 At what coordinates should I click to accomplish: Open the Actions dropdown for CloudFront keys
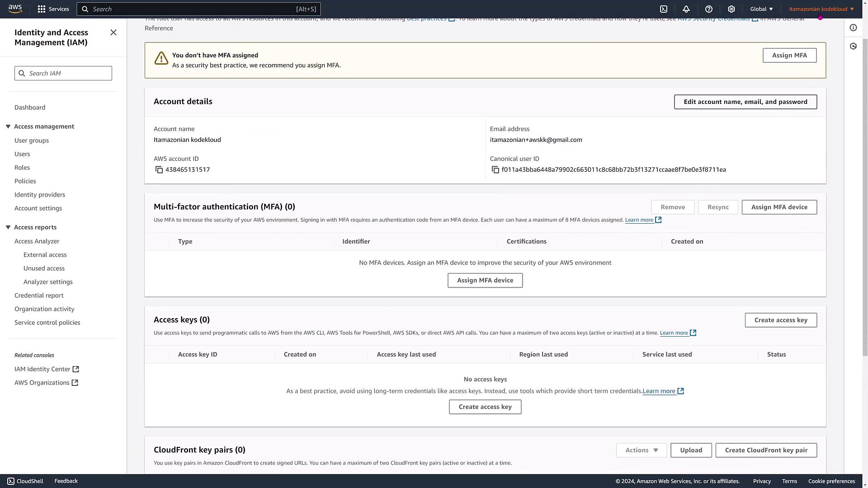coord(641,450)
